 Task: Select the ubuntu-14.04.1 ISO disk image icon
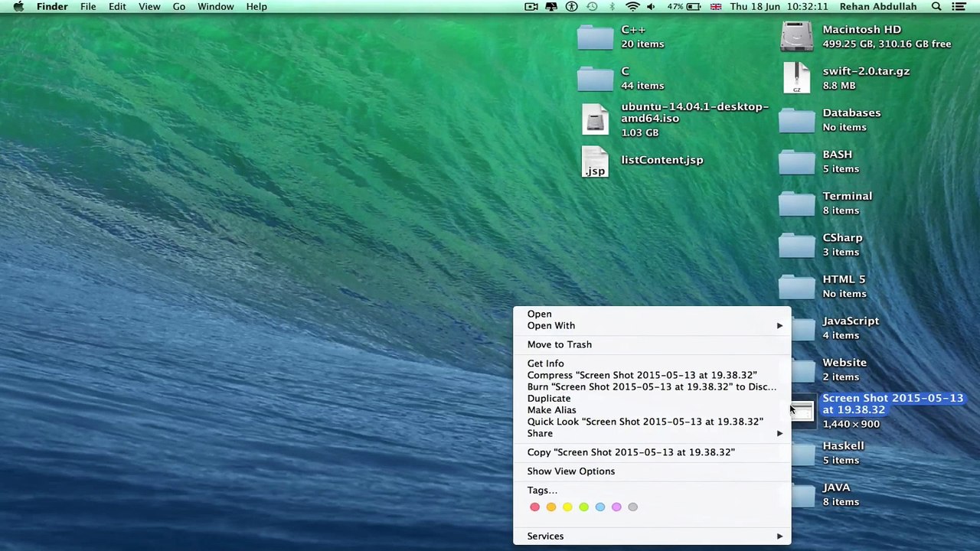click(595, 119)
